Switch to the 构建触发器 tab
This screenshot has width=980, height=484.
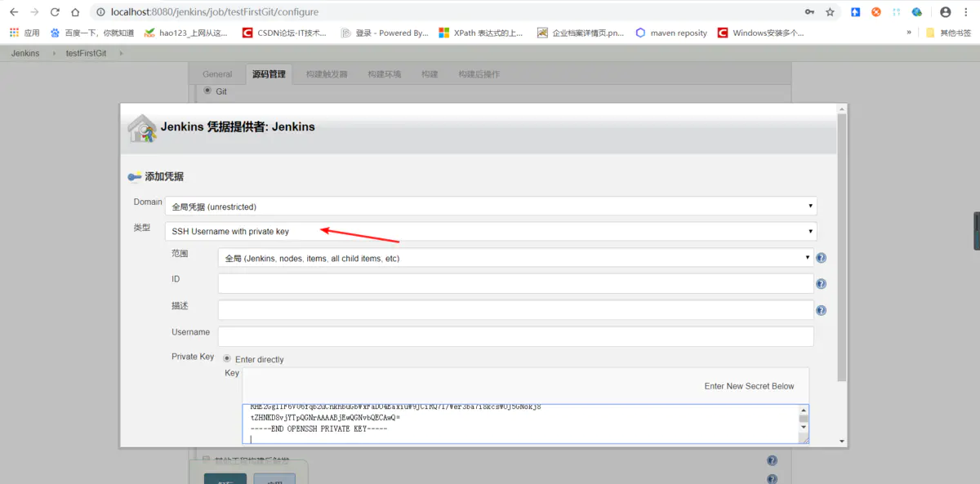327,74
